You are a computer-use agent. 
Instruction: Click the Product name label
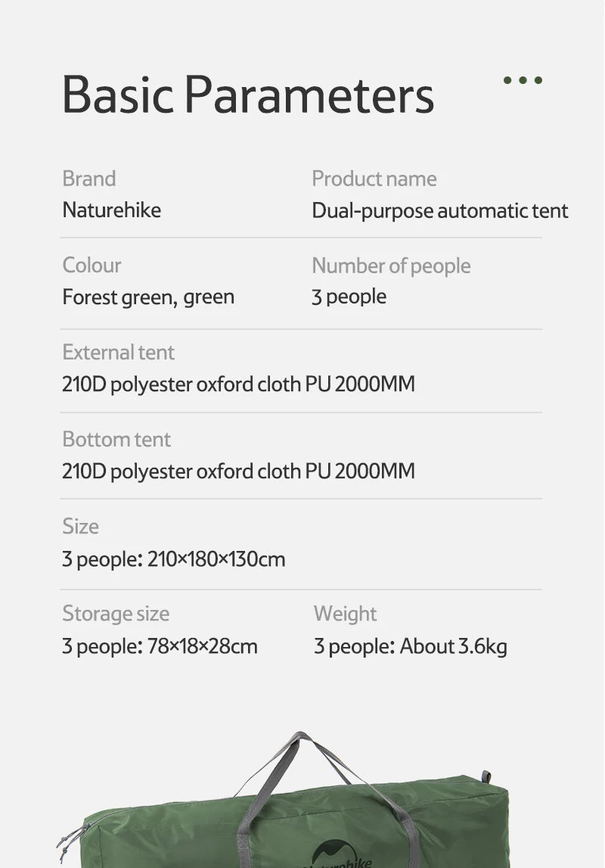pos(374,179)
